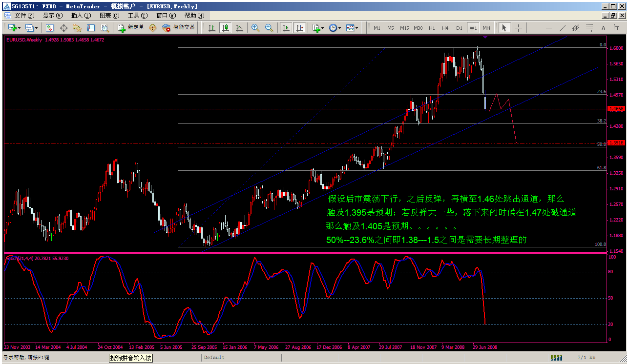This screenshot has height=364, width=629.
Task: Select the Fibonacci Retracement tool
Action: [x=589, y=28]
